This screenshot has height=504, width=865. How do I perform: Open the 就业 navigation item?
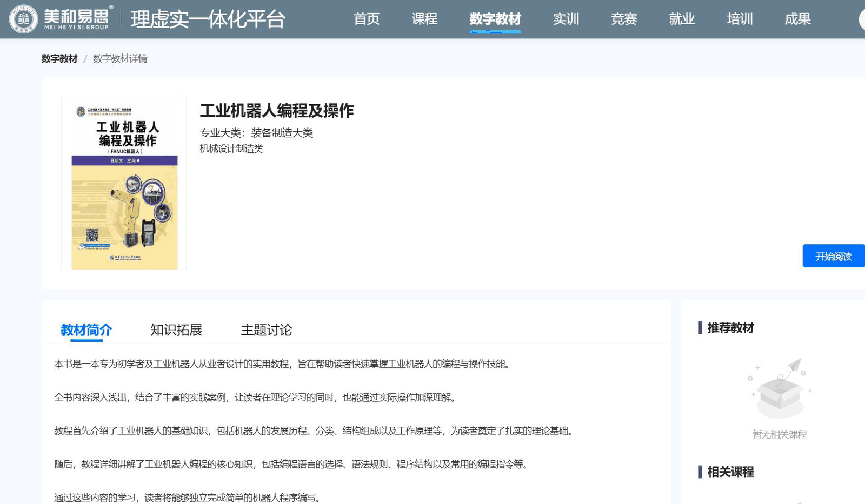click(682, 19)
